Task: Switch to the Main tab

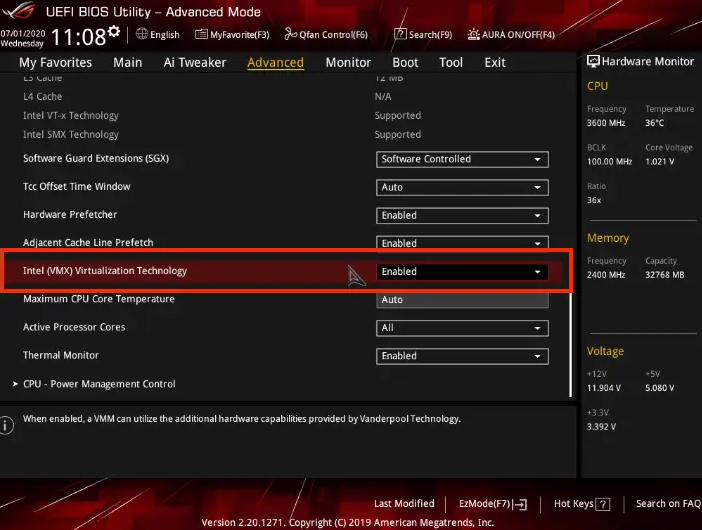Action: (x=128, y=63)
